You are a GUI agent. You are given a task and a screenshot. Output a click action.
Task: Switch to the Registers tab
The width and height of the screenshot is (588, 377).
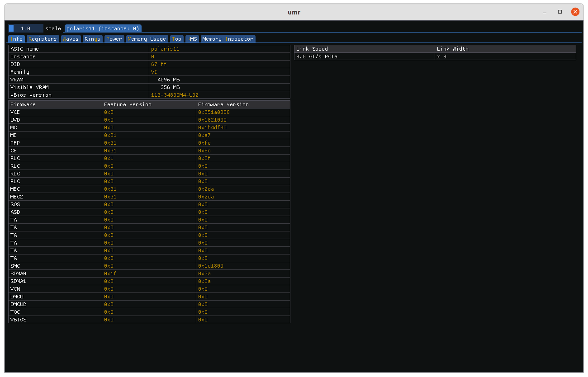tap(43, 39)
